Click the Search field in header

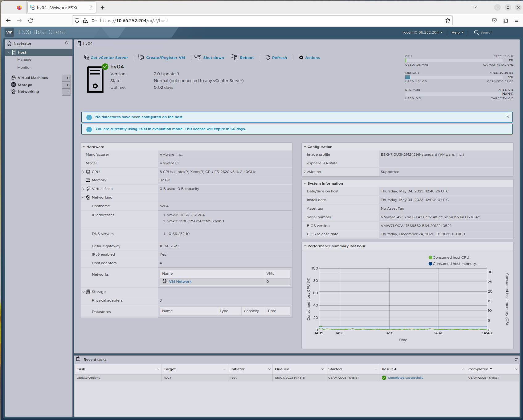pos(486,32)
